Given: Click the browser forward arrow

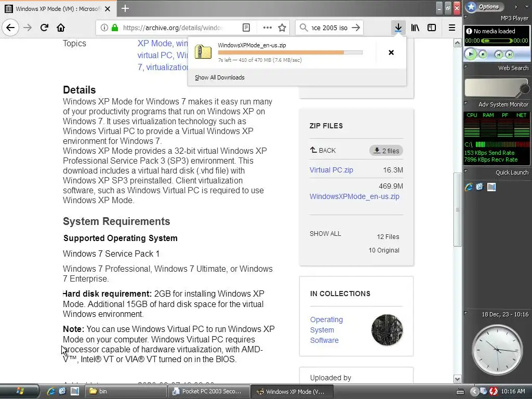Looking at the screenshot, I should point(28,28).
